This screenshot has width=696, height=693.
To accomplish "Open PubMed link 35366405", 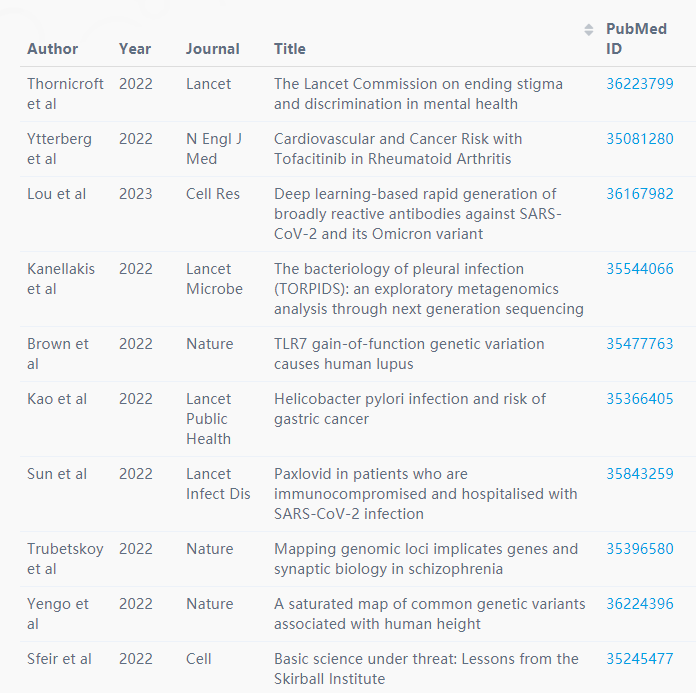I will [x=640, y=399].
